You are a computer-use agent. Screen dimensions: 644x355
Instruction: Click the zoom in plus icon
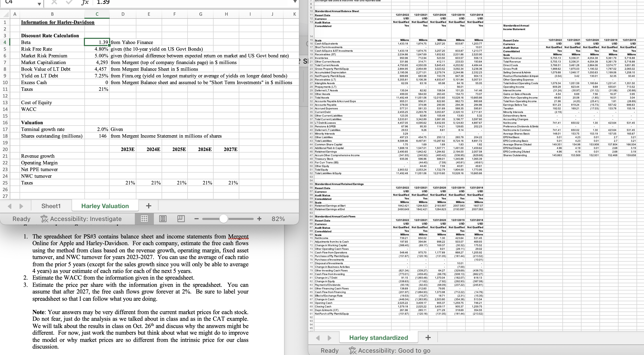click(259, 219)
